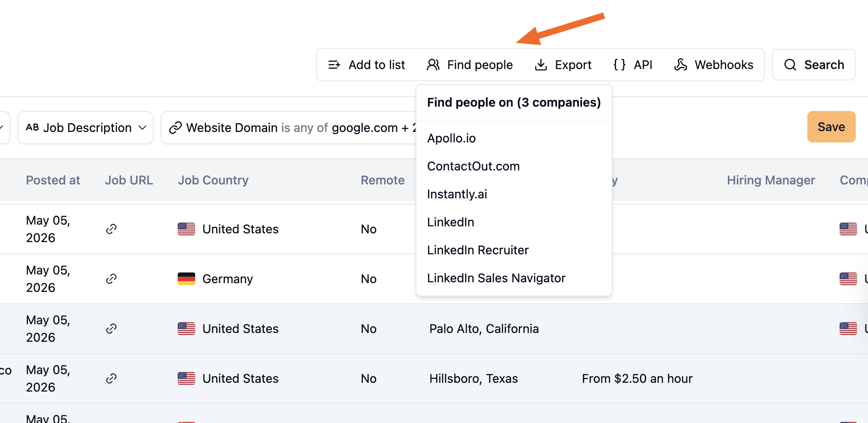Viewport: 868px width, 423px height.
Task: Click the From $2.50 an hour salary cell
Action: click(x=637, y=378)
